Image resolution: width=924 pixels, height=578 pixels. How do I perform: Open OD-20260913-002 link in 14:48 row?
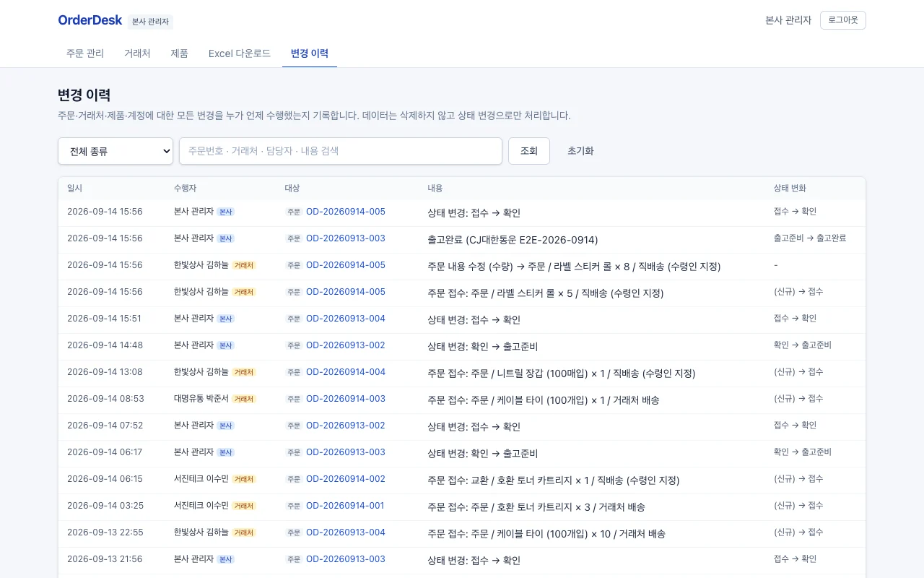(x=346, y=345)
